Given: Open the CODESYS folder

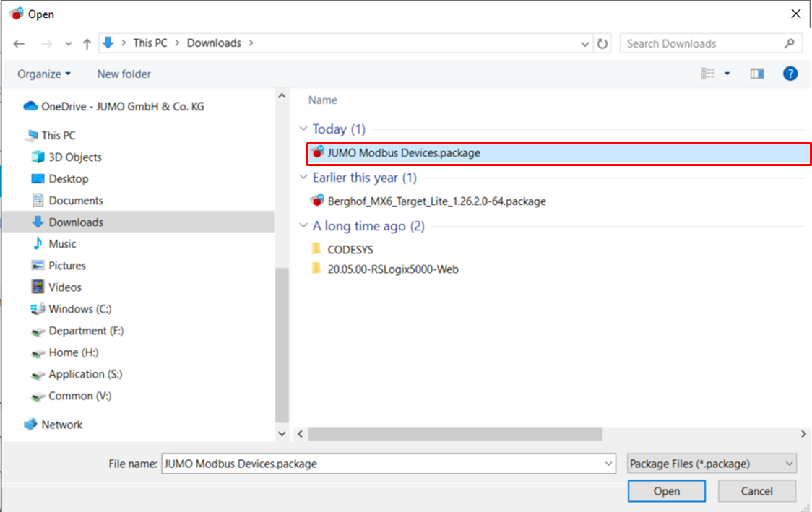Looking at the screenshot, I should 350,249.
